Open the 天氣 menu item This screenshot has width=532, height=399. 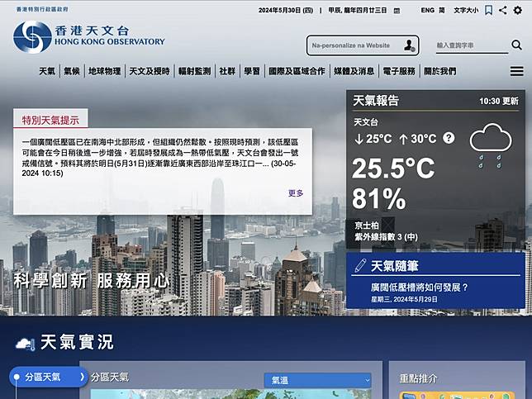pos(47,72)
